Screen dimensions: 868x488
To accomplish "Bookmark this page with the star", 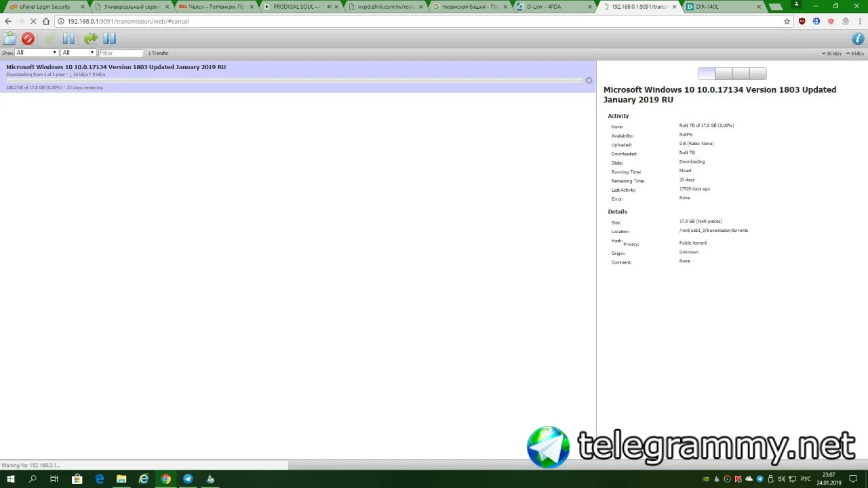I will 787,21.
